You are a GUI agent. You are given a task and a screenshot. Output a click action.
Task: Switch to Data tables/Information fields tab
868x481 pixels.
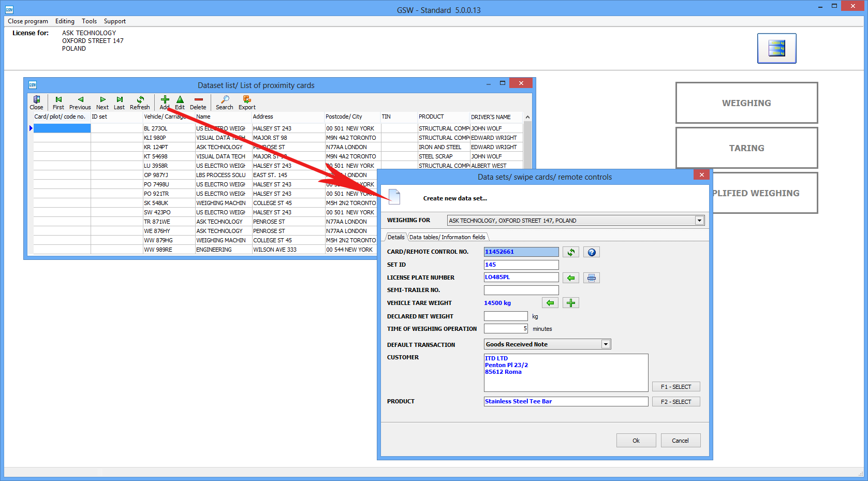point(447,237)
